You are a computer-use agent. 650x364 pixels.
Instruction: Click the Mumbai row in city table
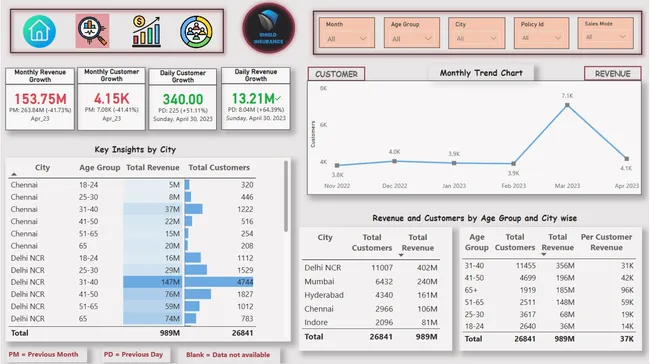click(371, 281)
